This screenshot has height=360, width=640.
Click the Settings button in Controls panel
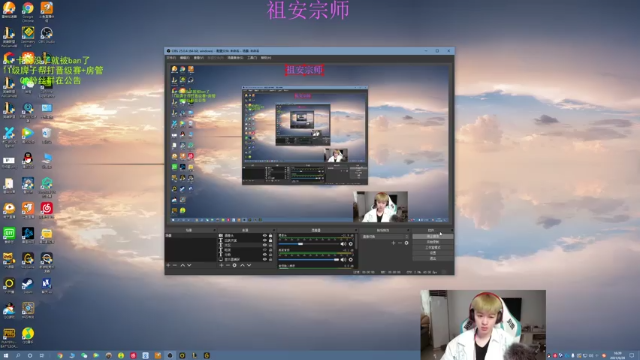[433, 253]
